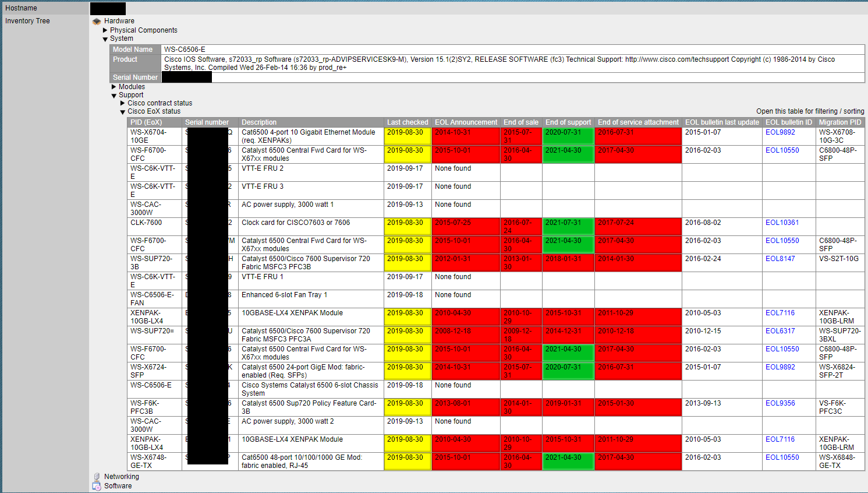Click PID (EoX) column header

[x=155, y=122]
